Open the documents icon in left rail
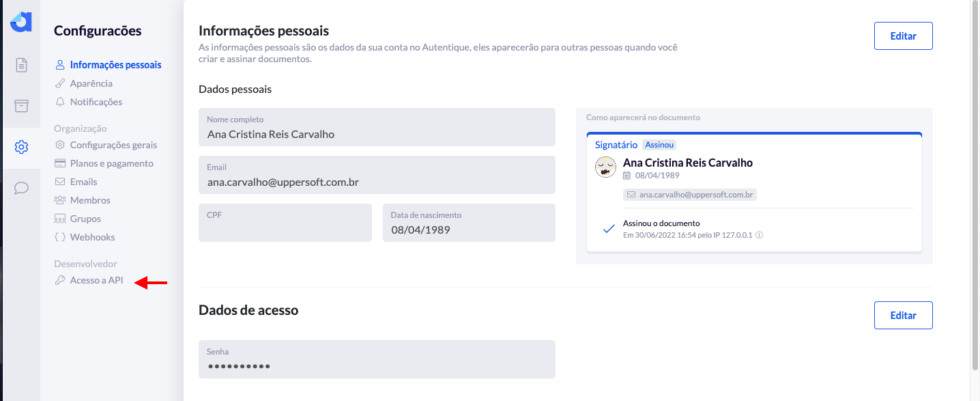 click(x=21, y=65)
